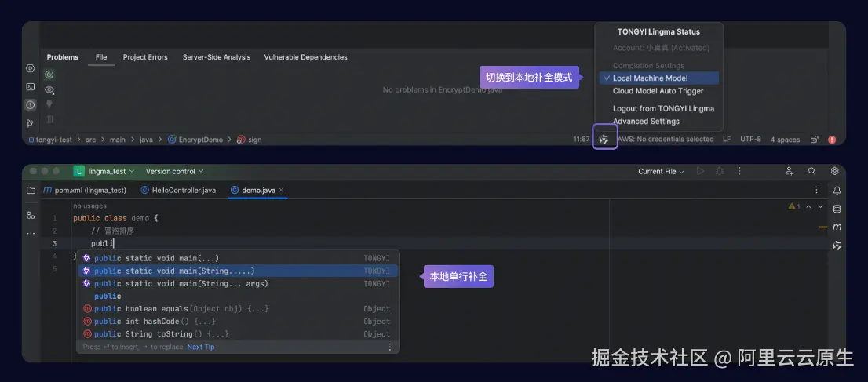Open the Maven tool window icon

(x=837, y=227)
